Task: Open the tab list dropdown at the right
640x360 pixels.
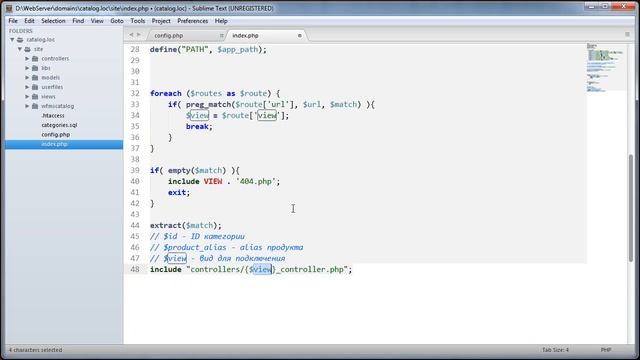Action: pos(627,35)
